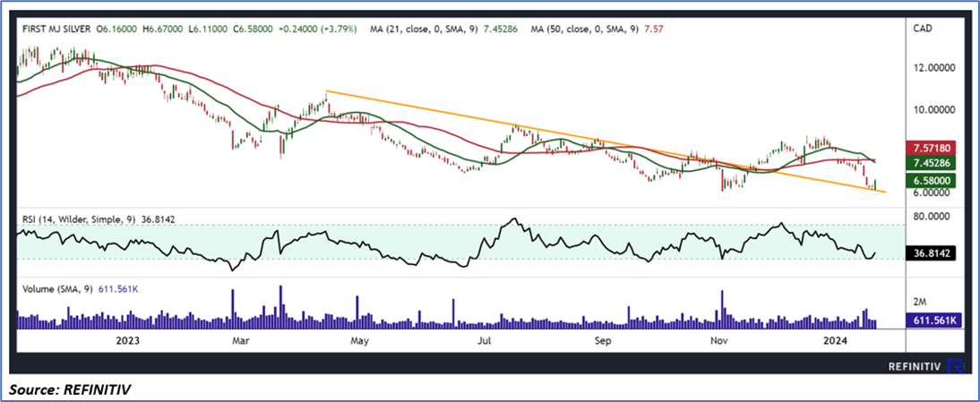Click the C6.58000 close value
Image resolution: width=980 pixels, height=402 pixels.
[252, 29]
